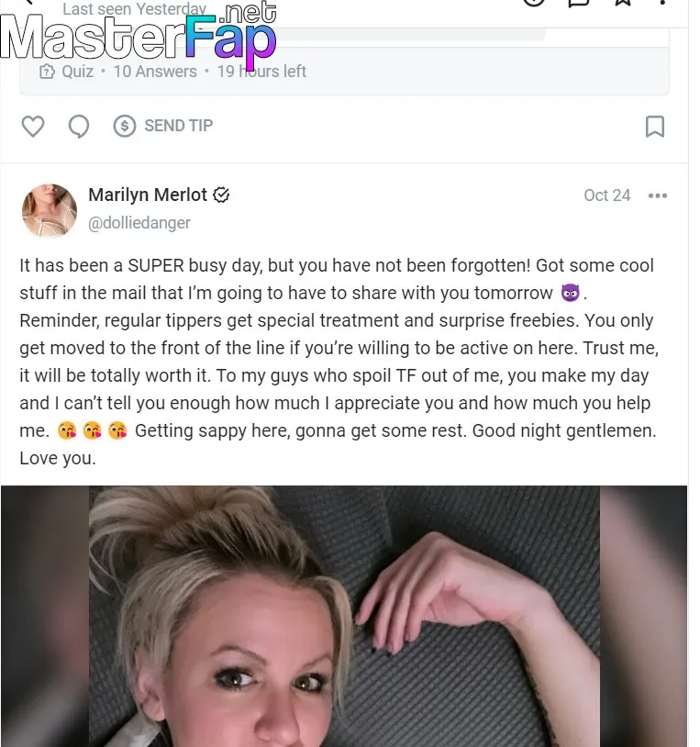This screenshot has width=700, height=747.
Task: Open the profile avatar thumbnail
Action: point(50,210)
